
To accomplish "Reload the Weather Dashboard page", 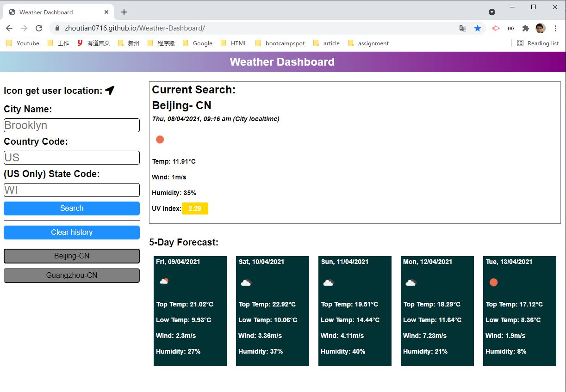I will click(39, 28).
